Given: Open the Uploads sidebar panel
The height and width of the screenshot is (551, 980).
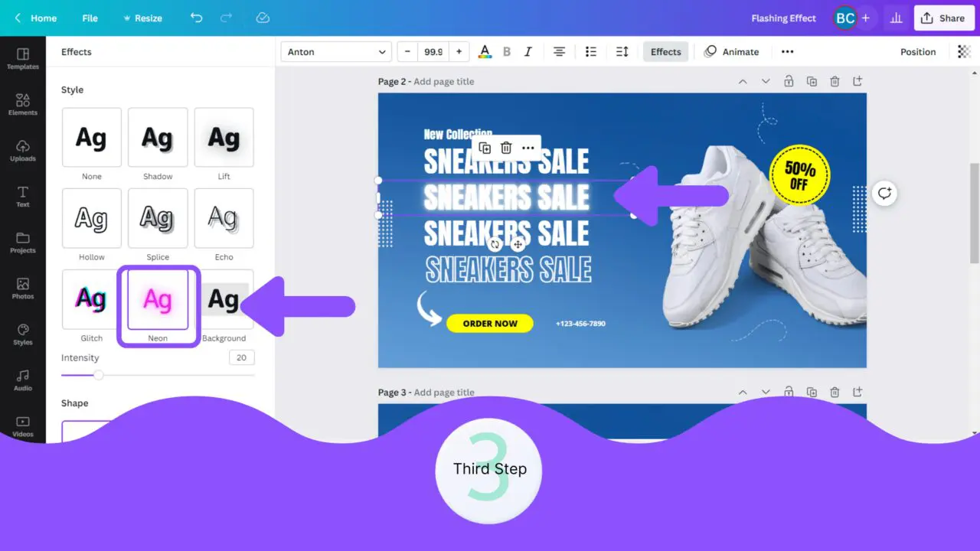Looking at the screenshot, I should [x=23, y=151].
